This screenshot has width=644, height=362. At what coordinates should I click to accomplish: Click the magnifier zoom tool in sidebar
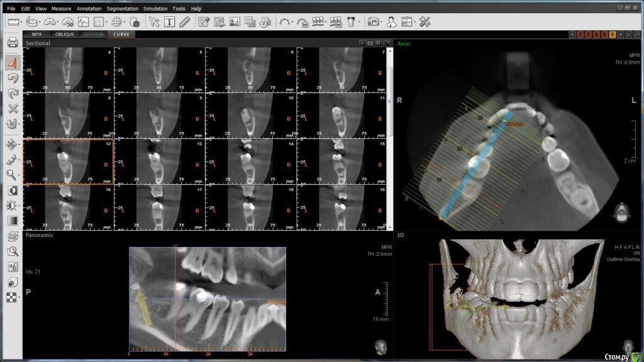12,175
